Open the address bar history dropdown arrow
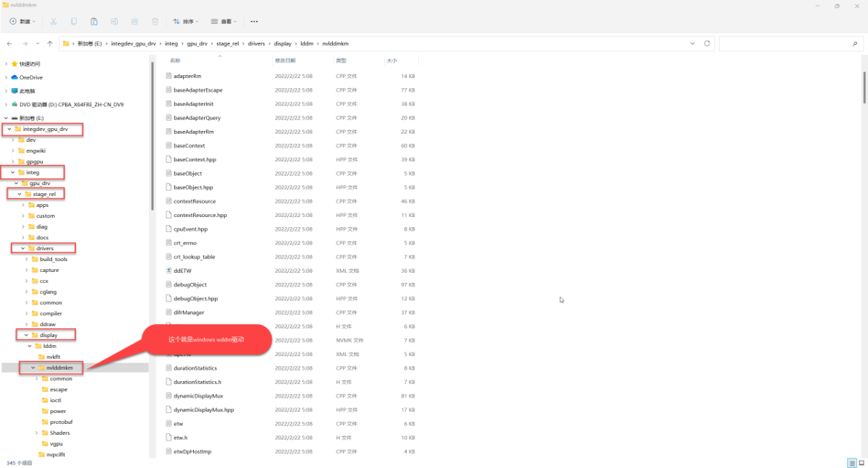The height and width of the screenshot is (468, 868). [x=692, y=43]
